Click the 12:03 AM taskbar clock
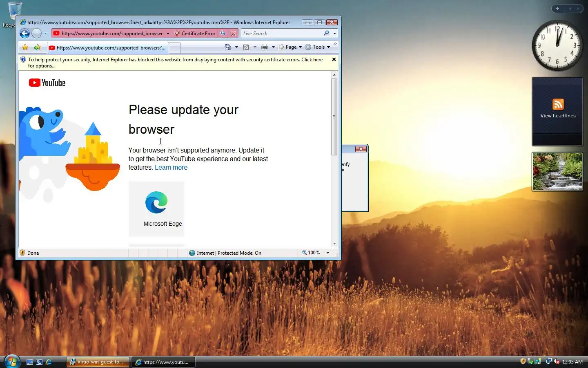This screenshot has height=368, width=588. [x=572, y=362]
